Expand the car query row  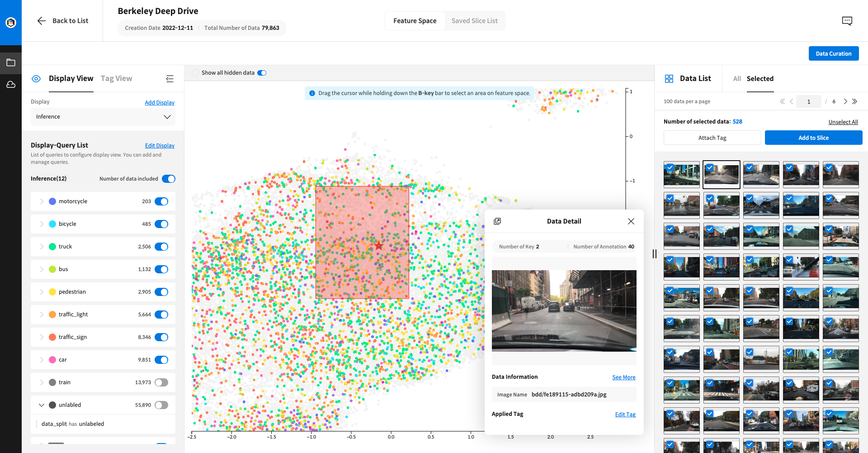(42, 360)
